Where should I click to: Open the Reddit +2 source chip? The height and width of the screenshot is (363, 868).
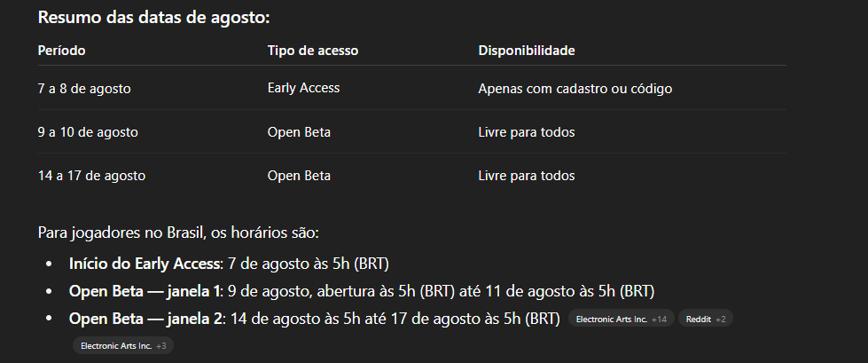pos(706,319)
